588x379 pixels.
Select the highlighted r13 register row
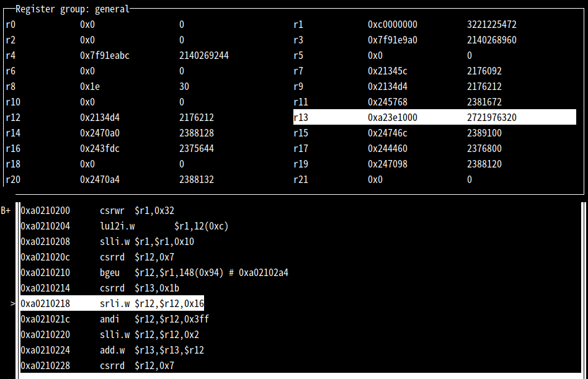434,117
